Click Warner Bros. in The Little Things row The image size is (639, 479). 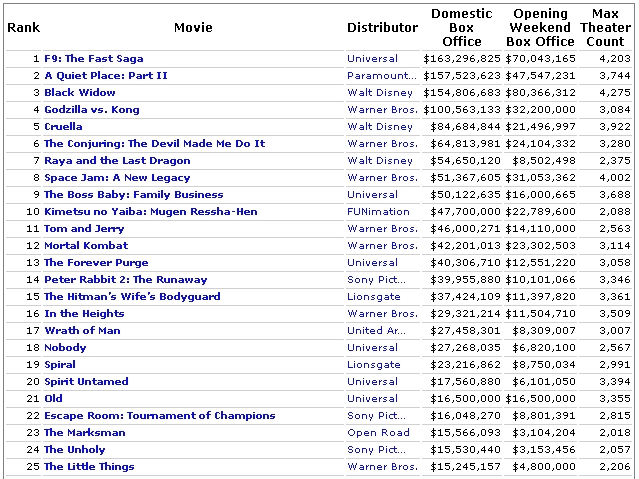click(x=383, y=466)
